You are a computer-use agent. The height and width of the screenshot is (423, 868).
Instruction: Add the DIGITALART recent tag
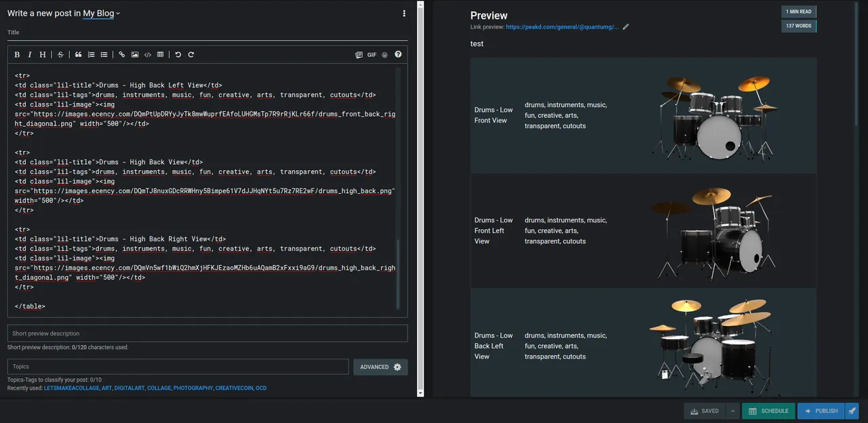coord(130,388)
